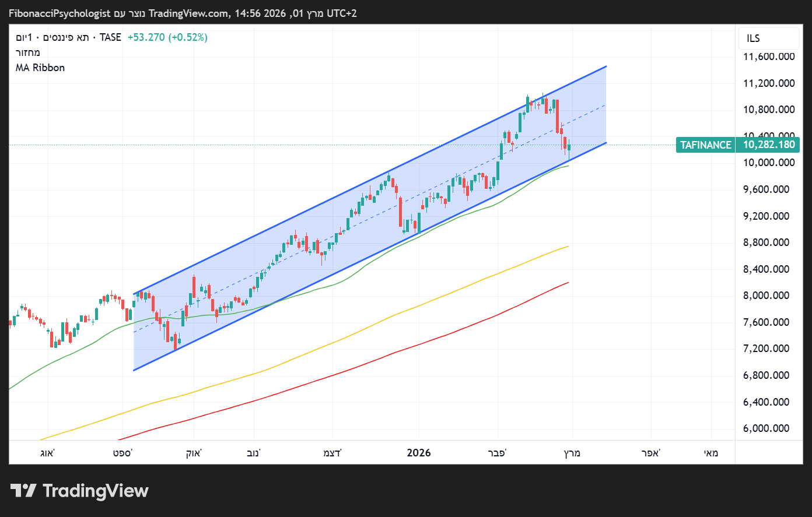Click the TAFINANCE symbol price tag
The height and width of the screenshot is (517, 812).
click(x=705, y=145)
